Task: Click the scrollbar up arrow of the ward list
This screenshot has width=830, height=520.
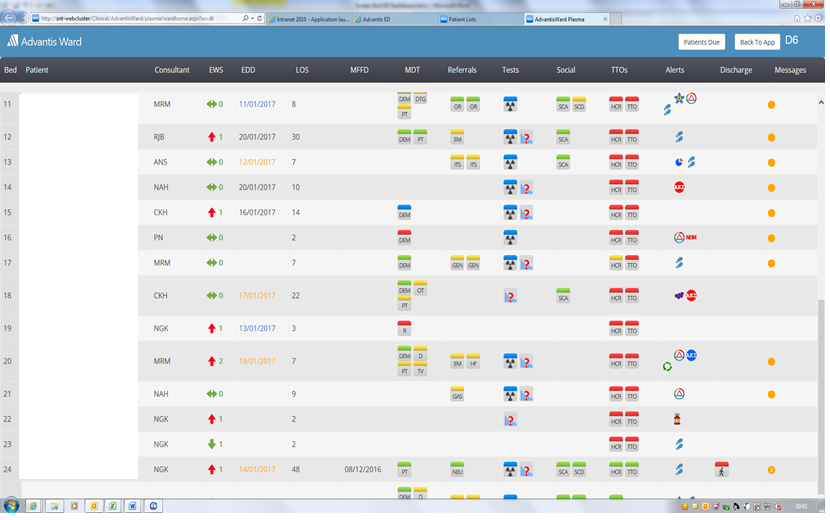Action: (x=821, y=103)
